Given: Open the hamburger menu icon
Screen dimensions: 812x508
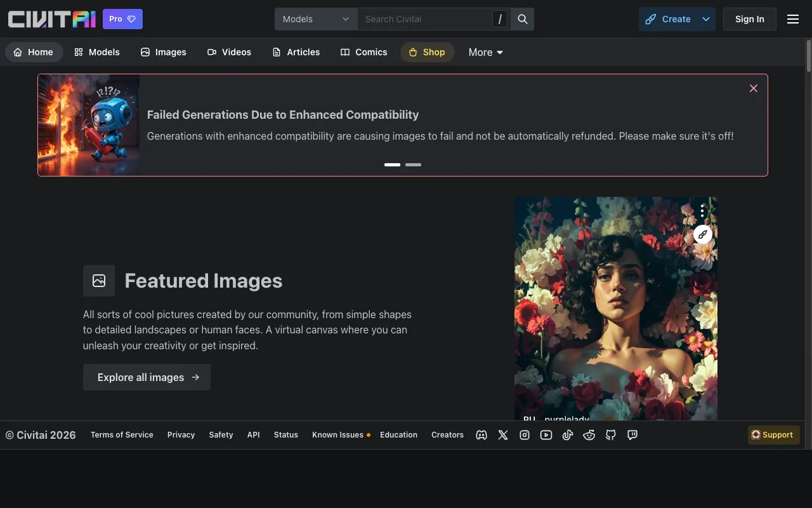Looking at the screenshot, I should [x=793, y=19].
